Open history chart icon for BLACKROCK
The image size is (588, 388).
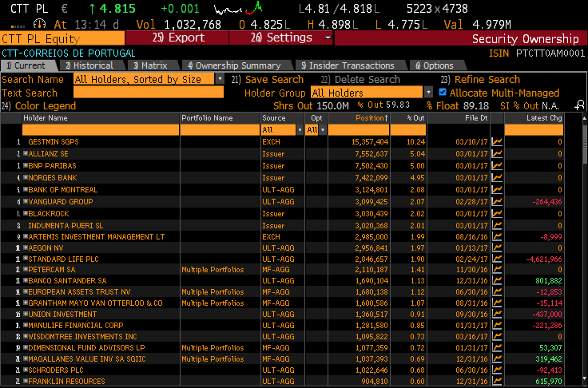(497, 214)
